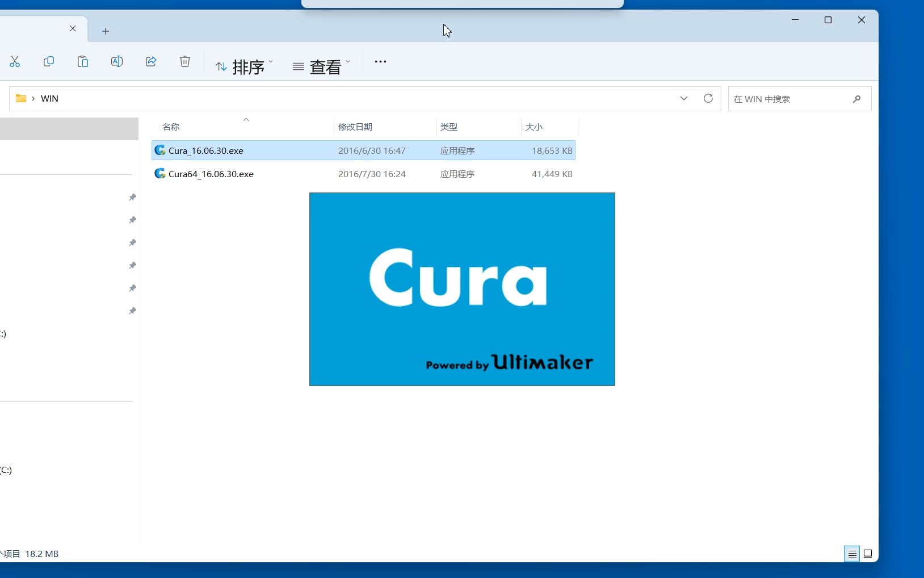924x578 pixels.
Task: Focus the 在 WIN 中搜索 search box
Action: coord(799,99)
